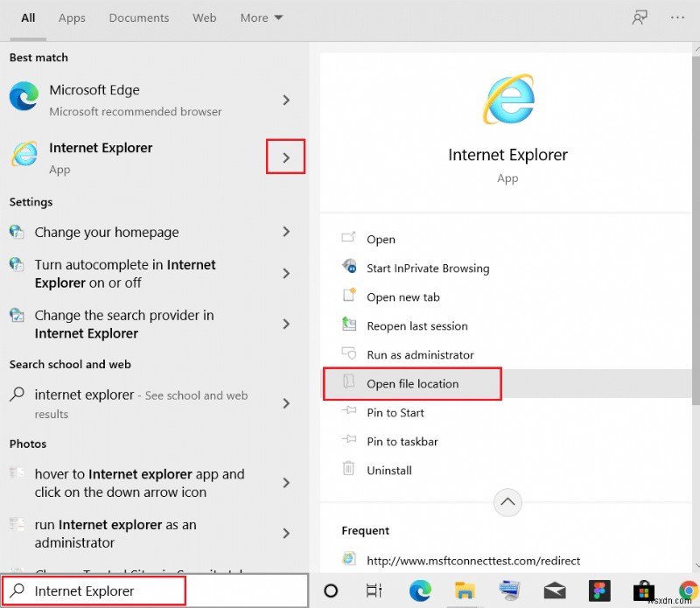Choose Open file location
The image size is (700, 608).
coord(507,383)
